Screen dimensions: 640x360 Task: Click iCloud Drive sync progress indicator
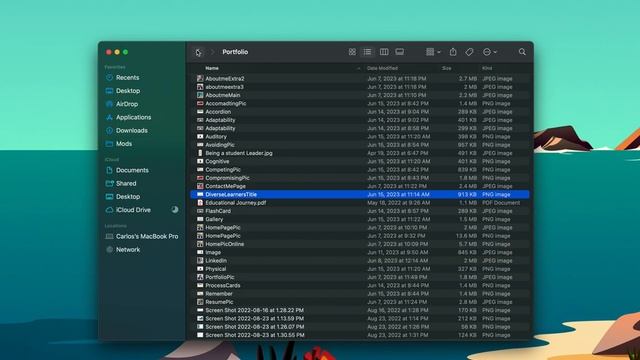(175, 210)
